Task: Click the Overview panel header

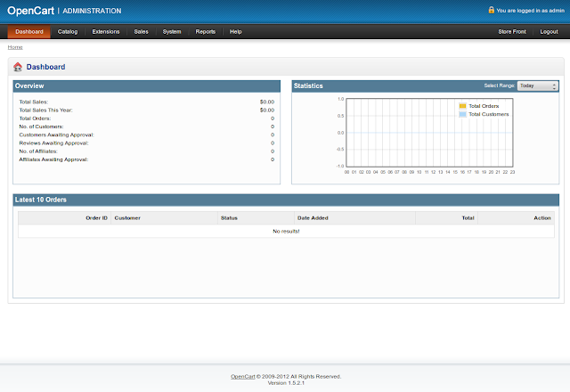Action: tap(146, 86)
